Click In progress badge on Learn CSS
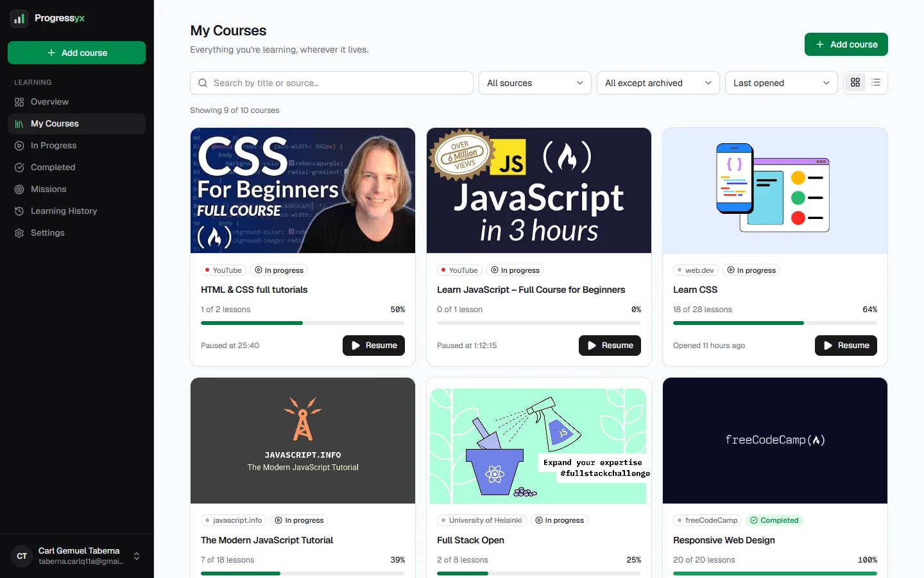 pos(751,270)
